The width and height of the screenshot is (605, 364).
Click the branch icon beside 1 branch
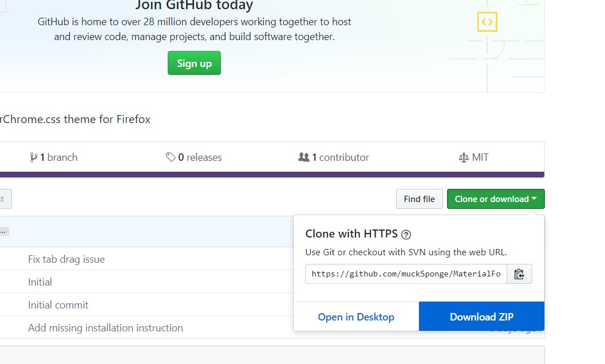click(x=34, y=157)
